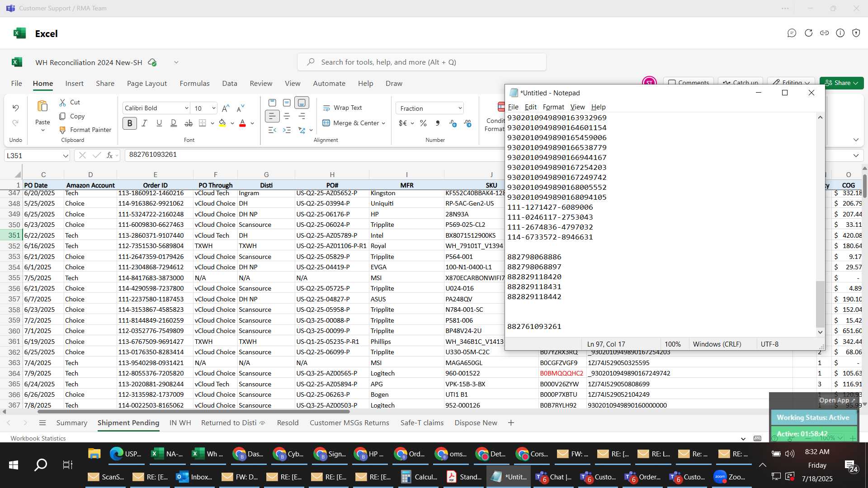This screenshot has height=488, width=868.
Task: Expand the formula bar chevron
Action: tap(856, 155)
